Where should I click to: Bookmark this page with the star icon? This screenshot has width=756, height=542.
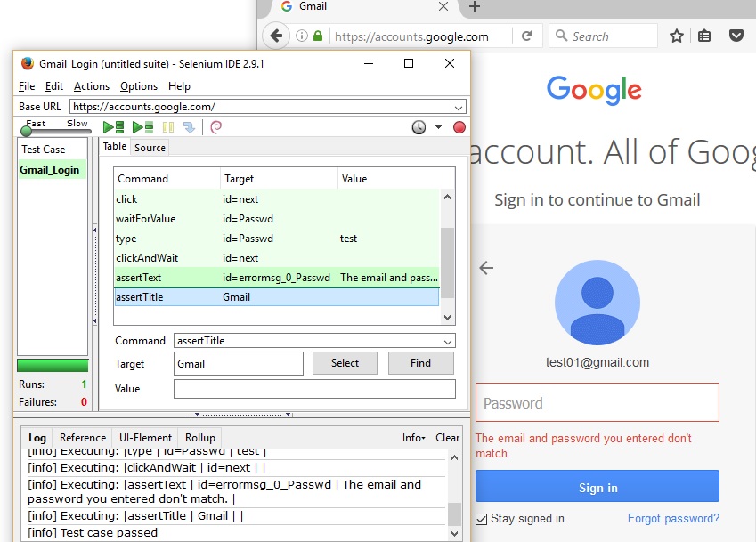point(677,36)
